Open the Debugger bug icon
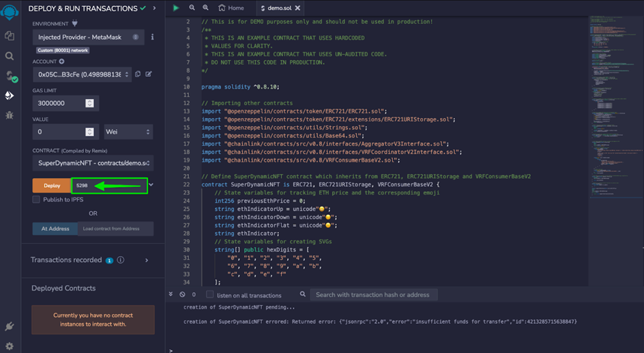644x353 pixels. coord(10,115)
